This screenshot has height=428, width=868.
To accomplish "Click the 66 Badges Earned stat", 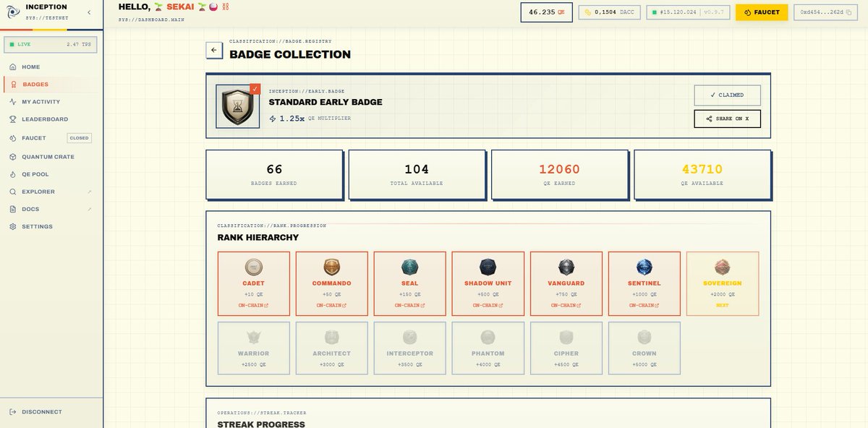I will [x=274, y=174].
